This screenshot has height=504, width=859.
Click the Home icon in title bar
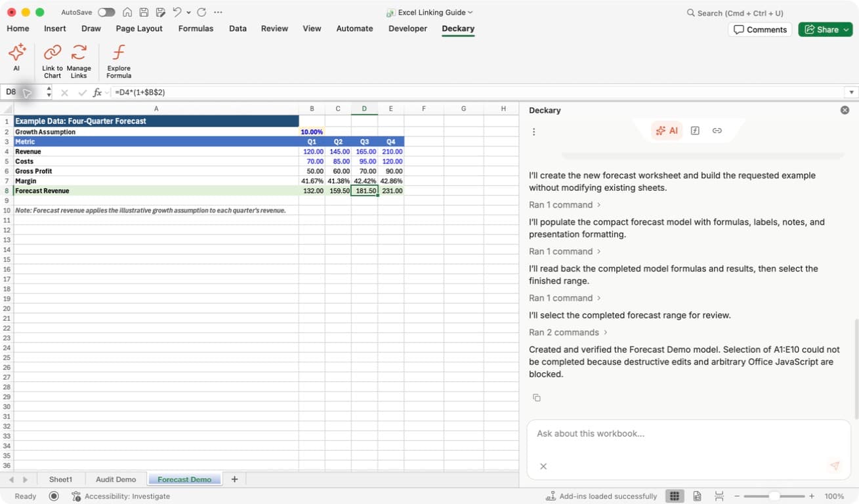pyautogui.click(x=127, y=12)
